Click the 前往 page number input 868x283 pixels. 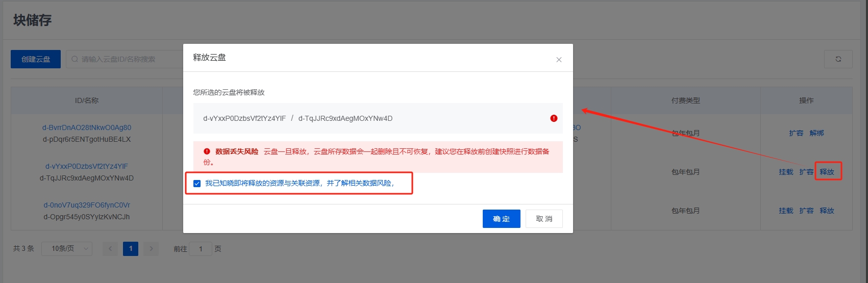[x=201, y=249]
